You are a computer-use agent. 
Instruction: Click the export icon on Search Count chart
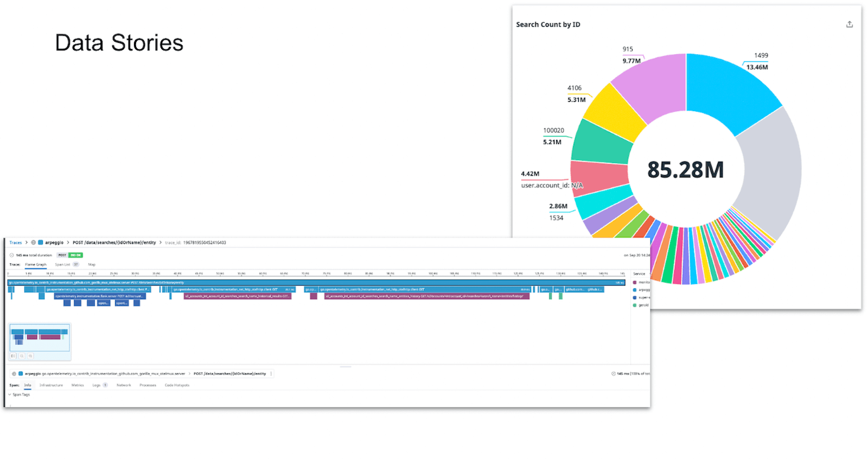click(849, 24)
